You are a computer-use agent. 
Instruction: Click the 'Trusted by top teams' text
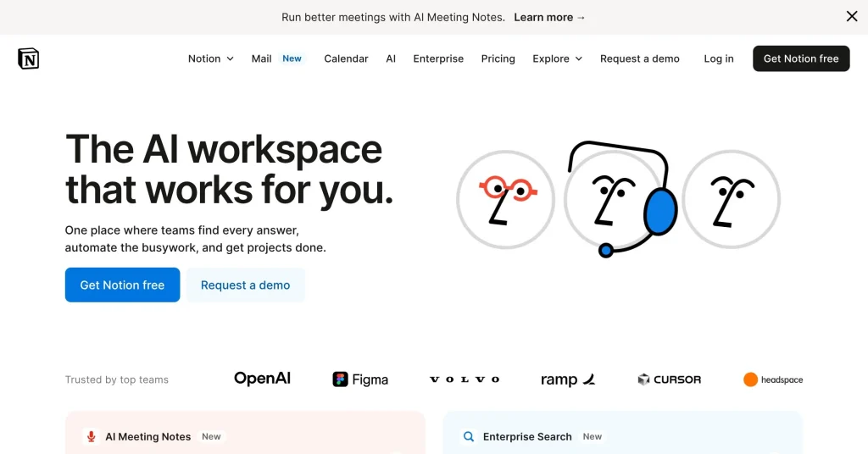click(x=117, y=379)
